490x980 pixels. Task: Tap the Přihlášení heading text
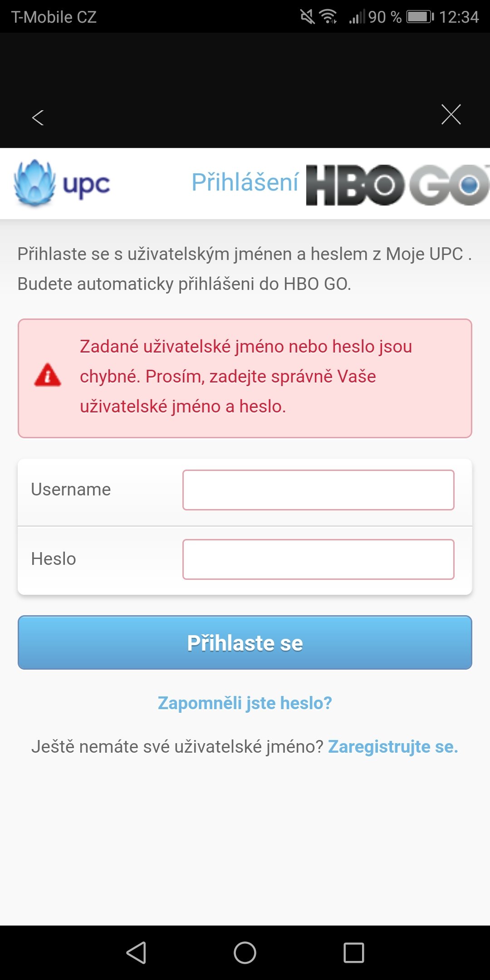click(x=245, y=182)
